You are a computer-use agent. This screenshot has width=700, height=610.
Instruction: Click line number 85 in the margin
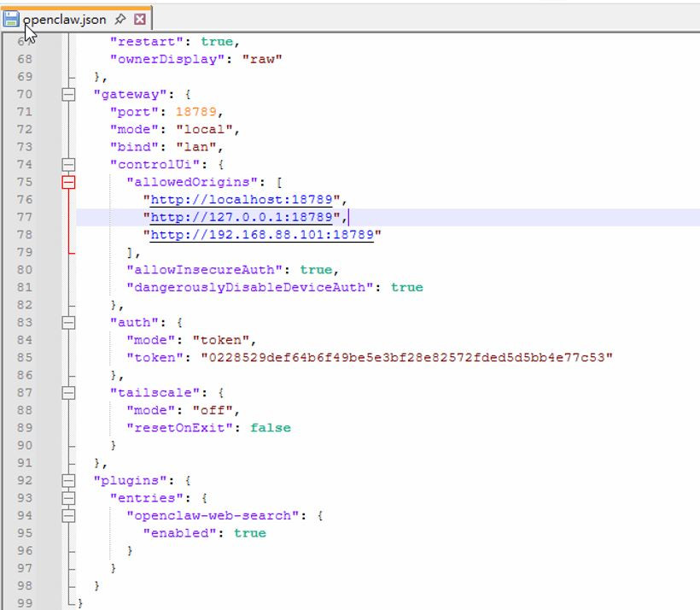(25, 357)
